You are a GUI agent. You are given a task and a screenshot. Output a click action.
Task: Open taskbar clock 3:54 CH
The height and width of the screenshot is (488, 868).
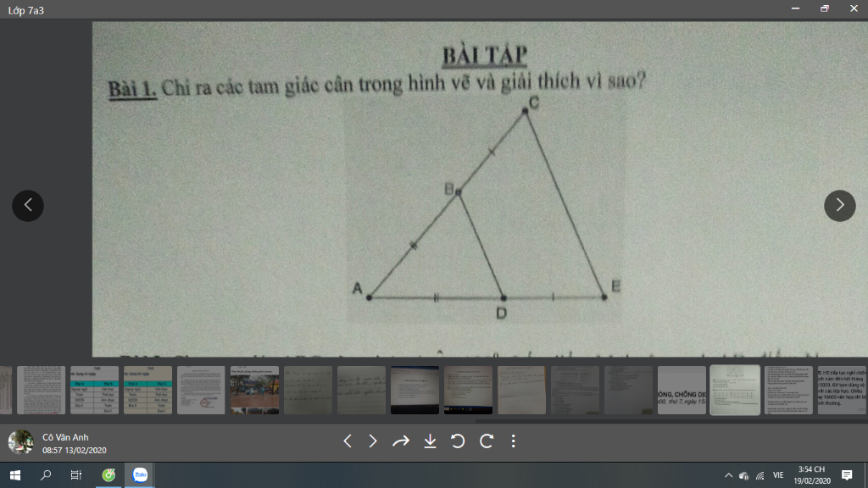pos(812,475)
